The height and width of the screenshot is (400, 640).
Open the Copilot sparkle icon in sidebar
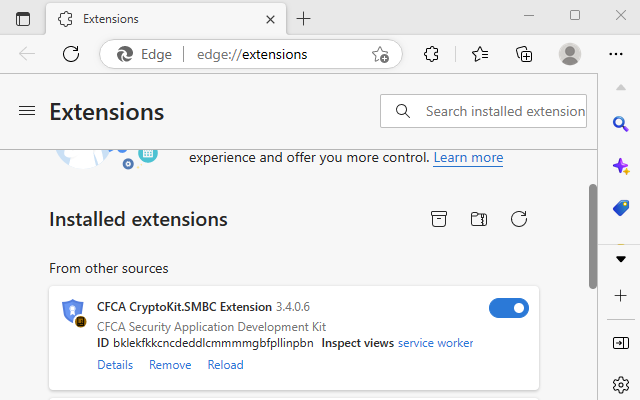click(620, 166)
